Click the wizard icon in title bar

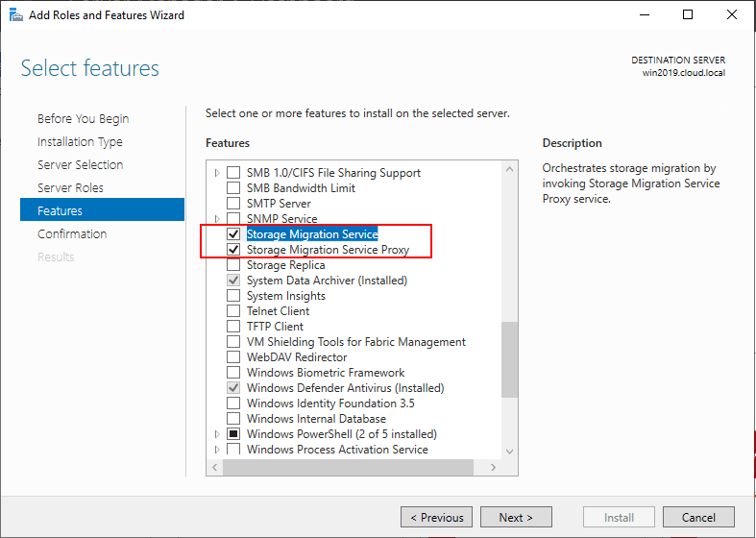[16, 15]
